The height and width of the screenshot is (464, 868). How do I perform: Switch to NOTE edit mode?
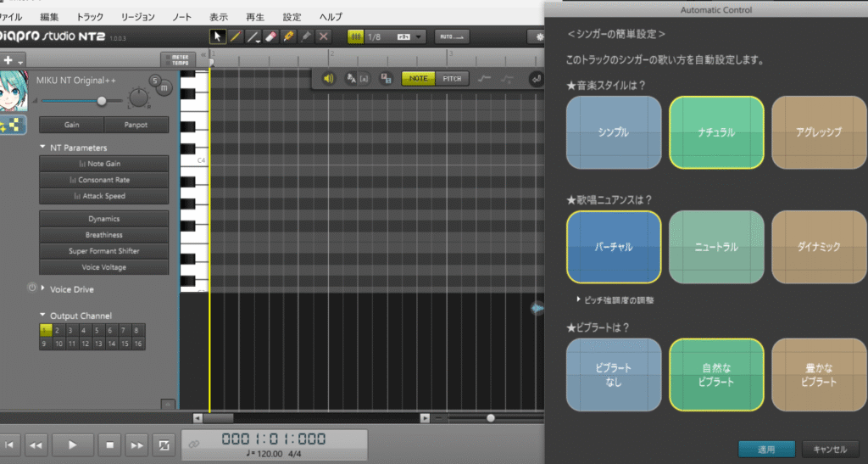418,79
